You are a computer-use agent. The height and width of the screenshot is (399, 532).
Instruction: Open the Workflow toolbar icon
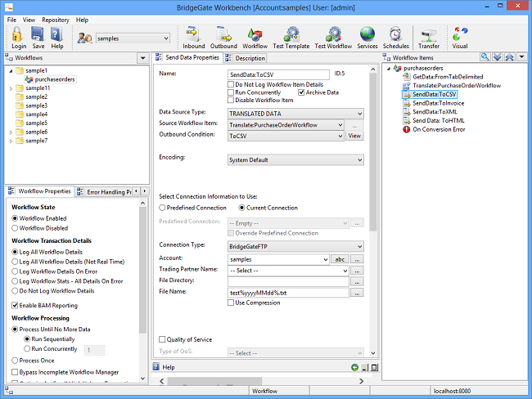pos(255,38)
